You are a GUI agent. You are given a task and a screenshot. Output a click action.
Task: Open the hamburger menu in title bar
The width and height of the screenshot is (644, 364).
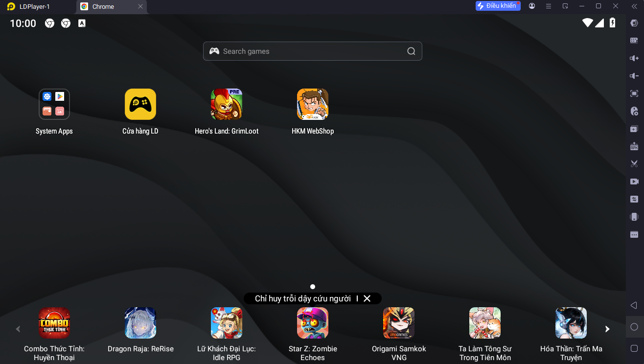pyautogui.click(x=549, y=6)
